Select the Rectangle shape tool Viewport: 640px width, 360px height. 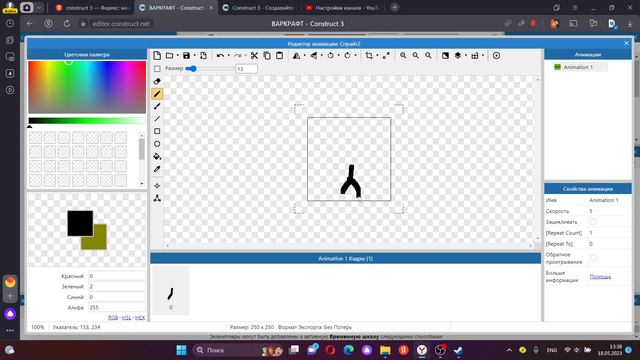click(157, 131)
